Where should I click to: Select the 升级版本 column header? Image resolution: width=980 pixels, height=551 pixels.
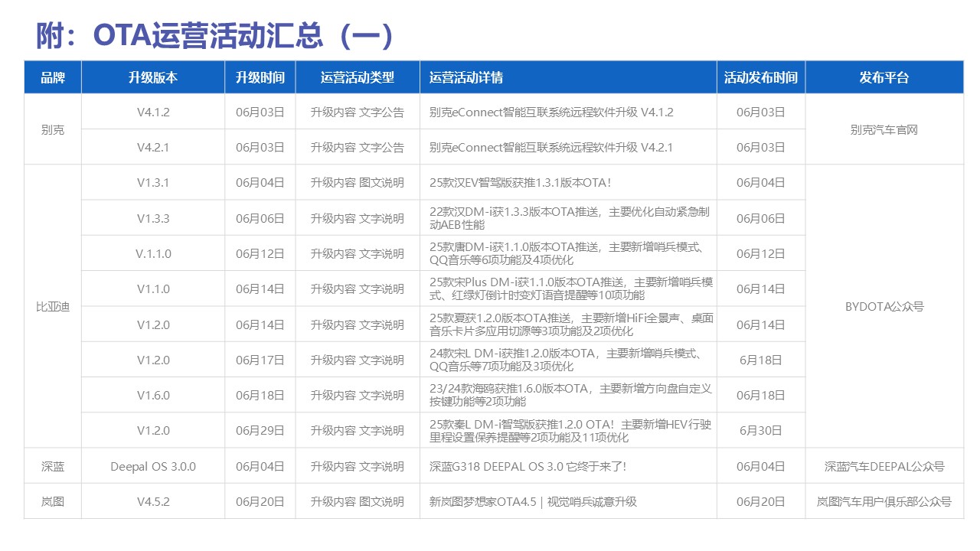point(153,77)
